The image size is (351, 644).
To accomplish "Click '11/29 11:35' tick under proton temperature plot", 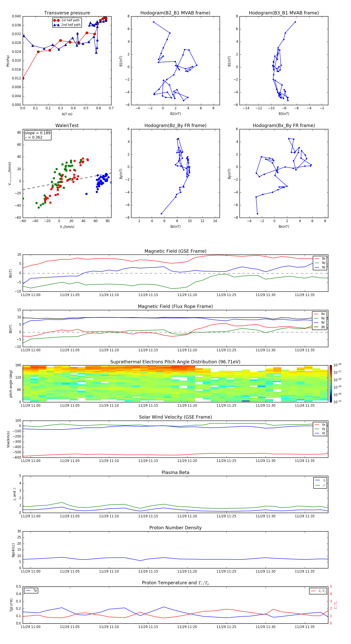I will 305,627.
